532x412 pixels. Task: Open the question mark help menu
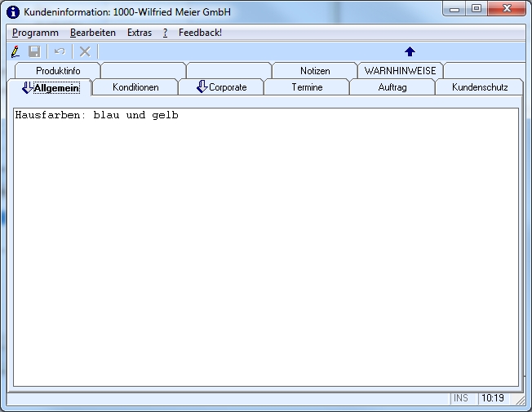point(165,33)
